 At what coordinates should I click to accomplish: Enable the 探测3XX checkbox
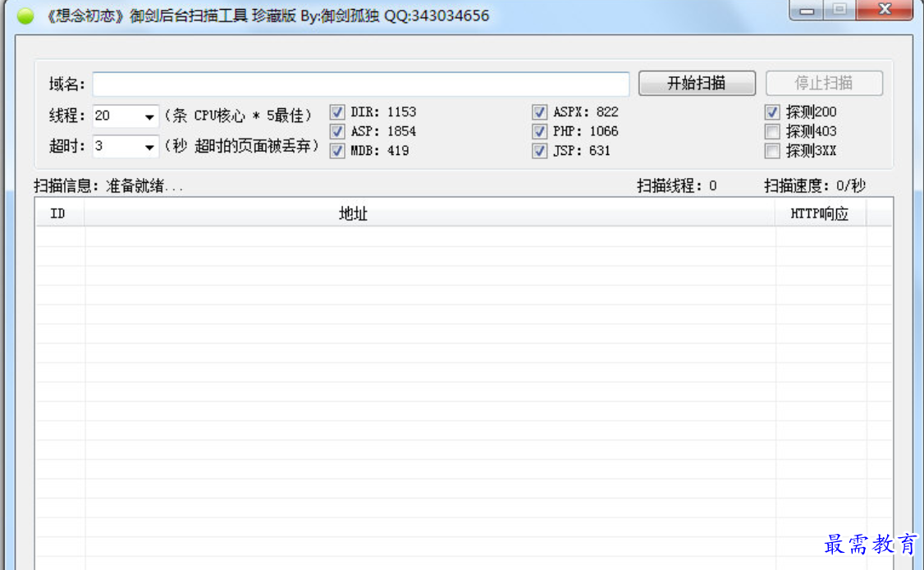(772, 151)
